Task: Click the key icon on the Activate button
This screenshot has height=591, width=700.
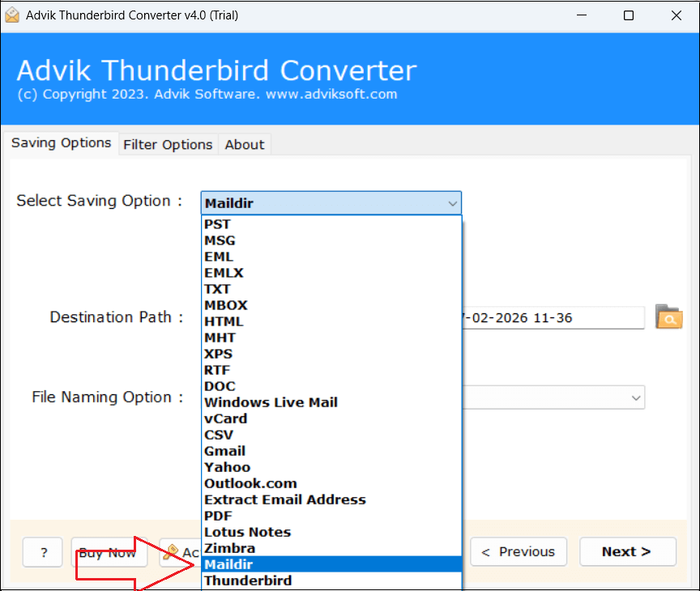Action: click(171, 552)
